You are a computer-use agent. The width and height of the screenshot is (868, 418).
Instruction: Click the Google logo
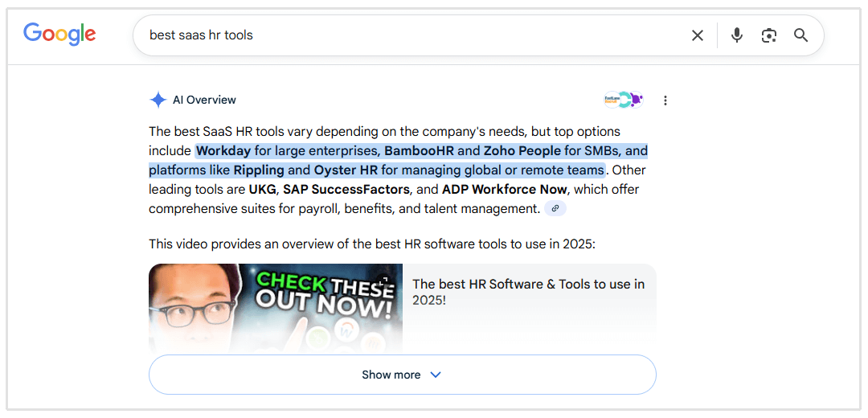pyautogui.click(x=59, y=34)
